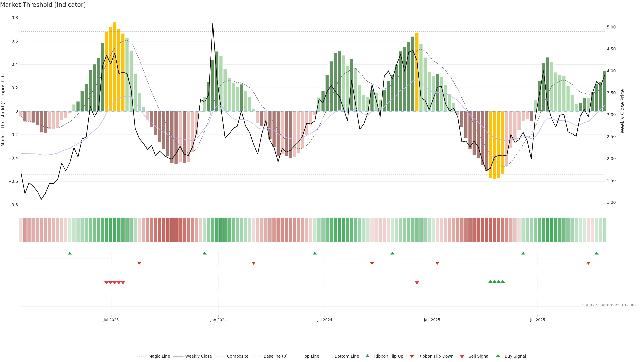
Task: Toggle the Baseline (0) legend entry
Action: coord(275,356)
